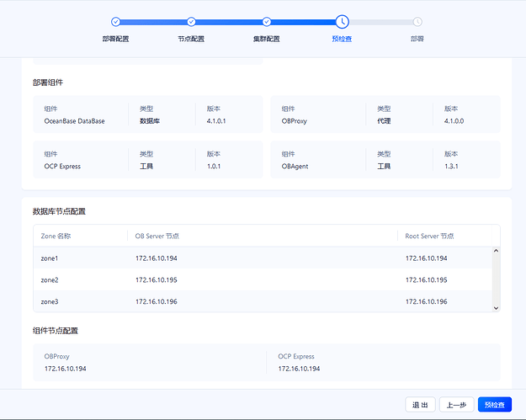Click the node table scrollbar down arrow
526x420 pixels.
coord(497,308)
